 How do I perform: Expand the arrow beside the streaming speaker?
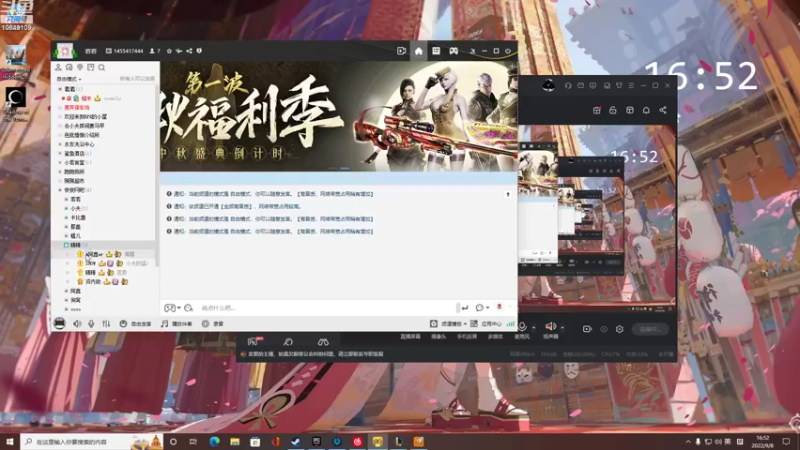click(562, 327)
